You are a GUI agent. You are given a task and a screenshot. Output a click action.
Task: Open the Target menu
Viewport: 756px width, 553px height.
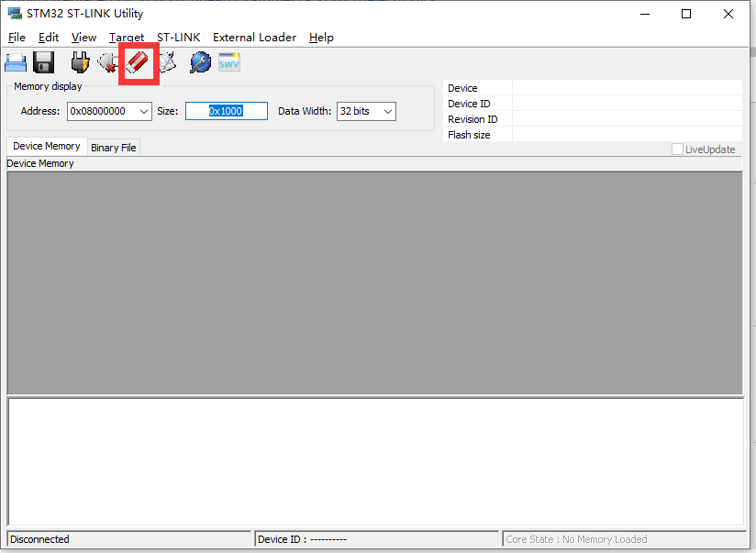(x=127, y=37)
